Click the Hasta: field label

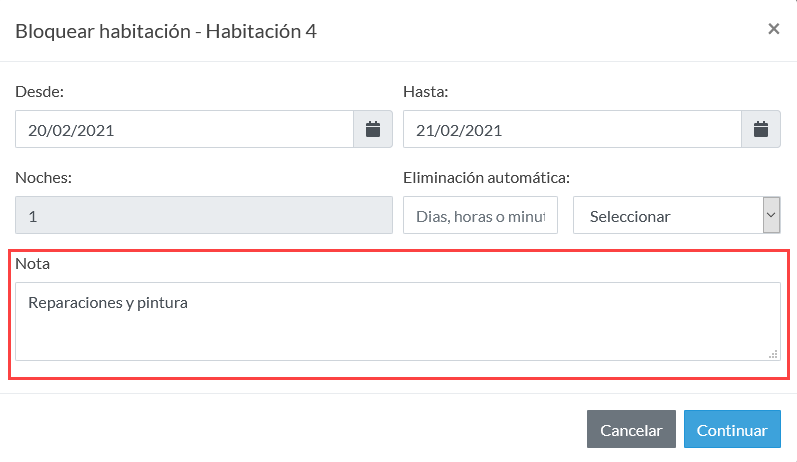pyautogui.click(x=425, y=91)
